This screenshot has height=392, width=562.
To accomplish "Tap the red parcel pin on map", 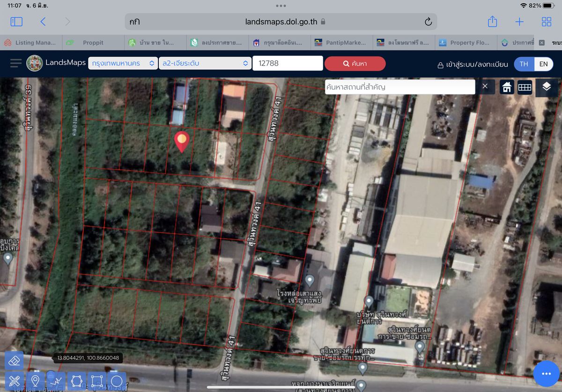I will click(182, 141).
